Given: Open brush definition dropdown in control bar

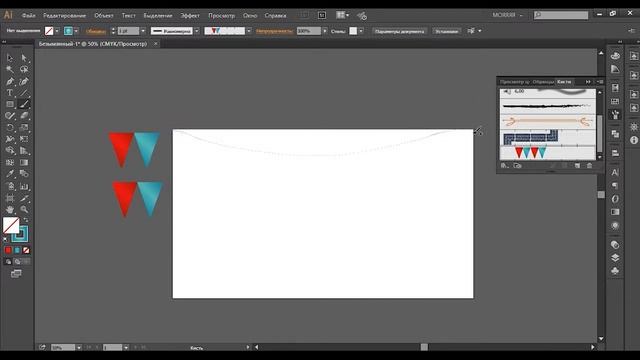Looking at the screenshot, I should (249, 31).
